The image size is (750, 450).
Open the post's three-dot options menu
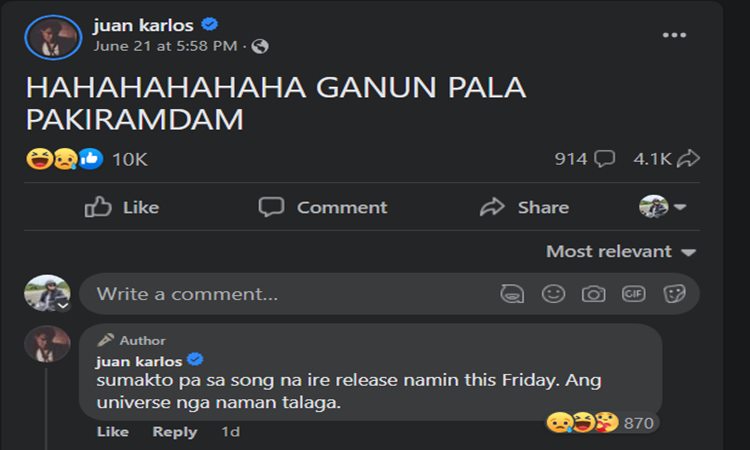point(675,35)
